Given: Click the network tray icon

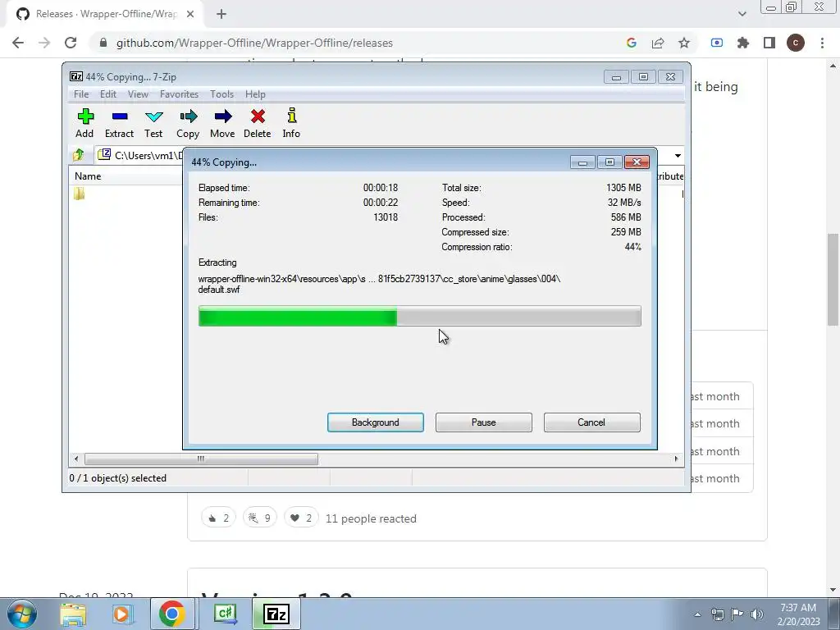Looking at the screenshot, I should pos(717,614).
